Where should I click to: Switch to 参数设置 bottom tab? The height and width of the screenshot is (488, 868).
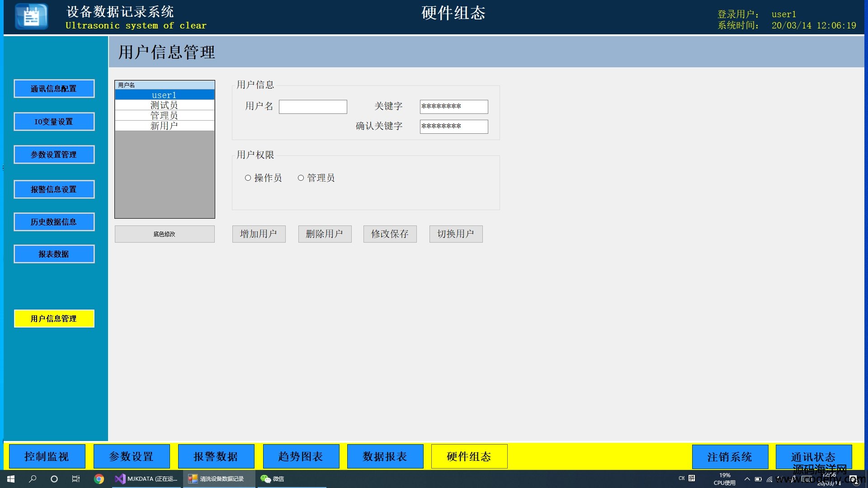coord(132,456)
